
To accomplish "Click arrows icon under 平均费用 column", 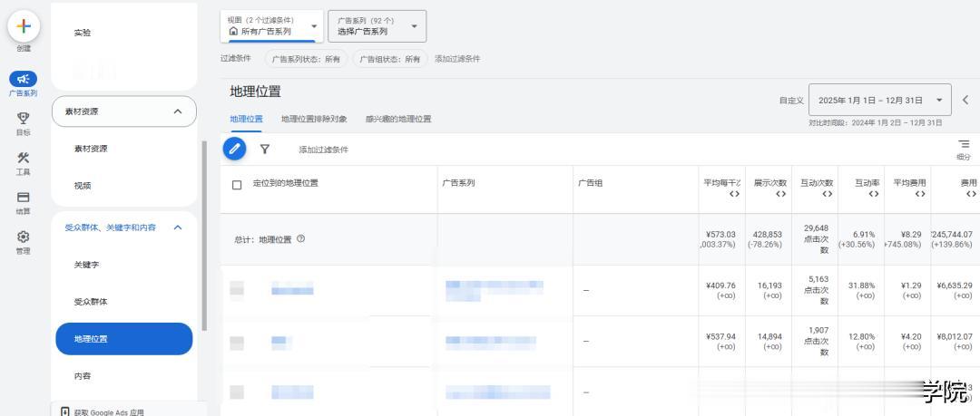I will click(920, 194).
